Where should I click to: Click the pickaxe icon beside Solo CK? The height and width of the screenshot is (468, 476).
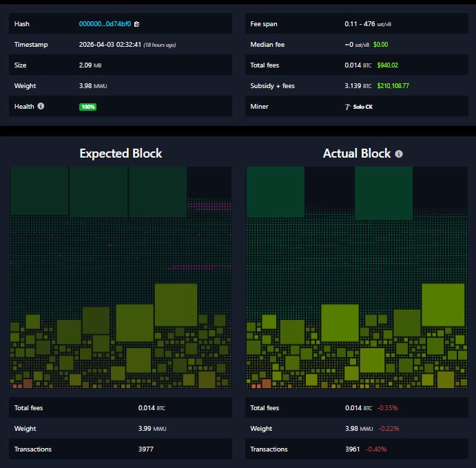(x=348, y=107)
